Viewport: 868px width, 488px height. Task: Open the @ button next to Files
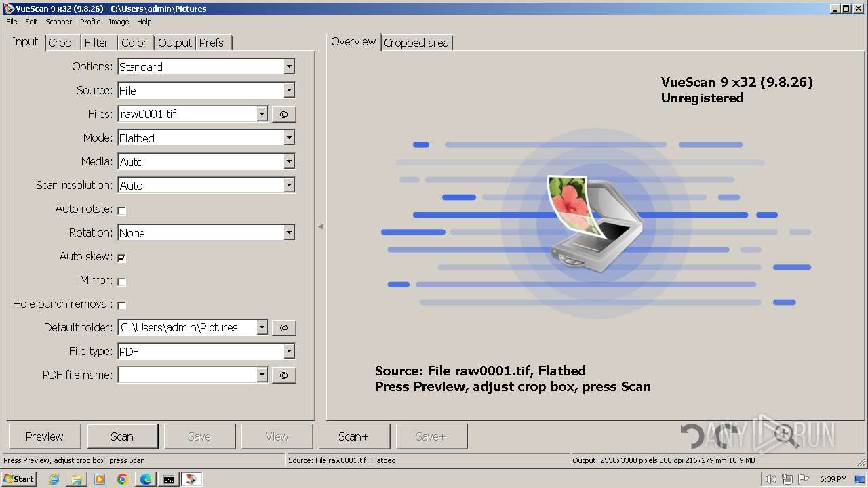pos(283,114)
